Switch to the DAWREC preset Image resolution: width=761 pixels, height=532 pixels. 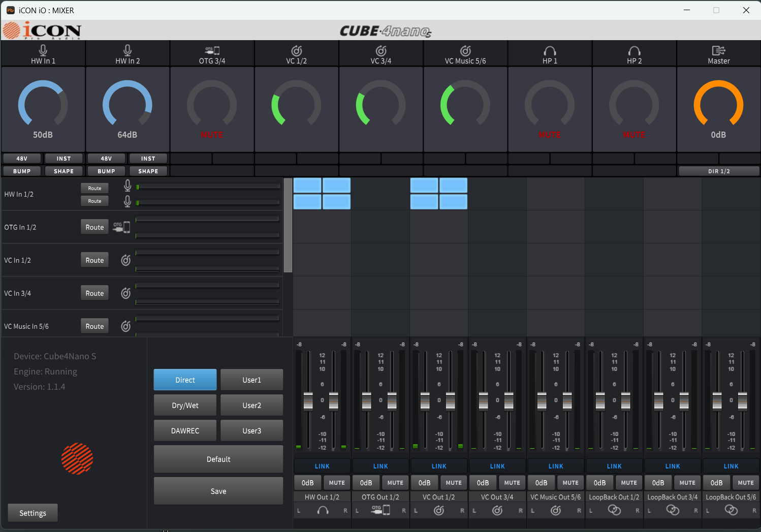185,431
